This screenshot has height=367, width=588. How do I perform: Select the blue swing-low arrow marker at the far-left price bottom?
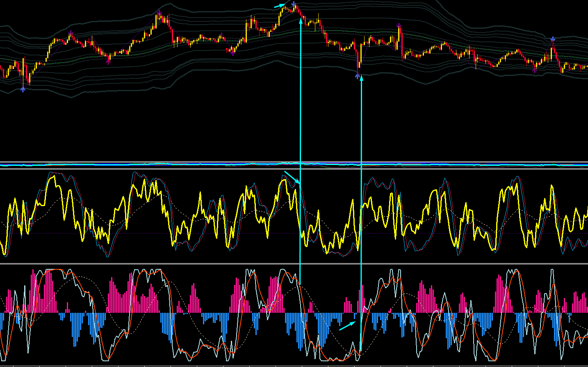point(23,89)
